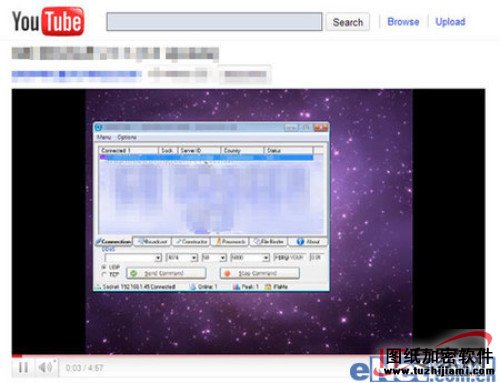Open the fourth combo box dropdown arrow
This screenshot has height=383, width=500.
[266, 258]
